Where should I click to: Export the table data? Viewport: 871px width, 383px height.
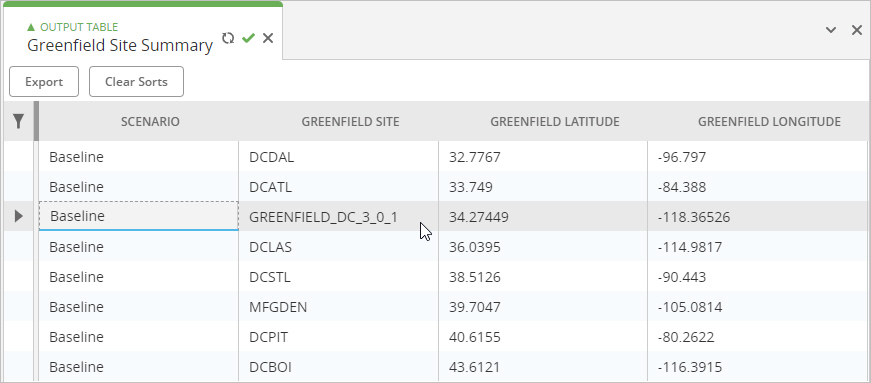pos(44,82)
